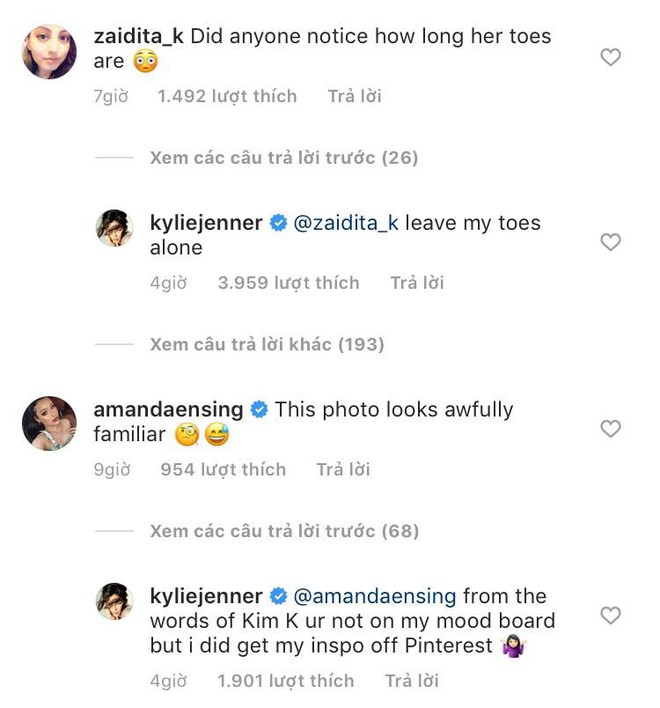Open kyliejenner's avatar beside toes reply
The width and height of the screenshot is (660, 708).
click(x=114, y=228)
